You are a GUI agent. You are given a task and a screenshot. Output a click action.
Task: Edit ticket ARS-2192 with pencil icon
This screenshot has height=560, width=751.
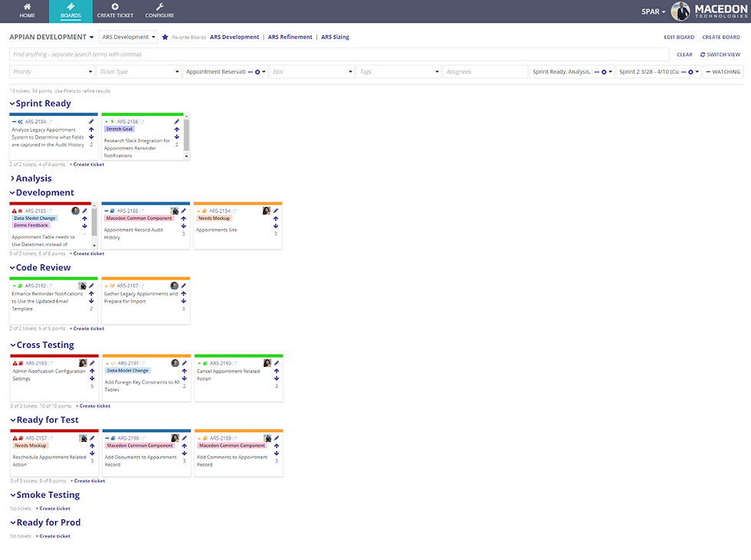click(x=91, y=286)
